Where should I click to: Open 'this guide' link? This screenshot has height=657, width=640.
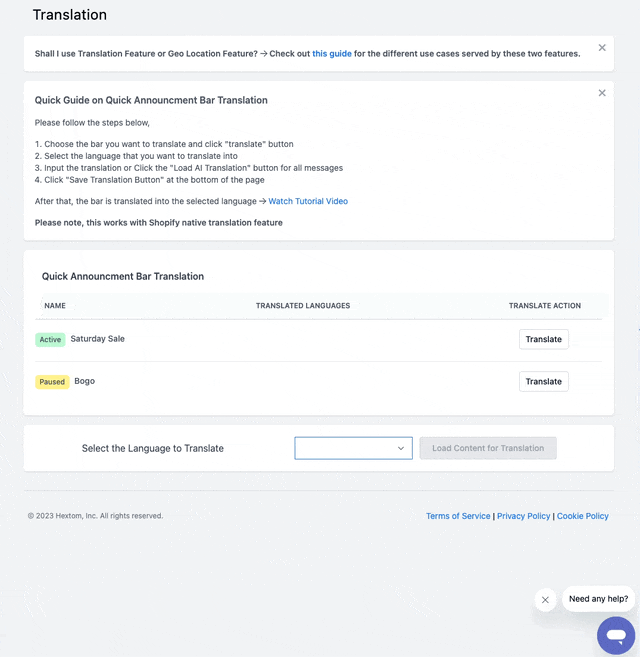pos(332,54)
